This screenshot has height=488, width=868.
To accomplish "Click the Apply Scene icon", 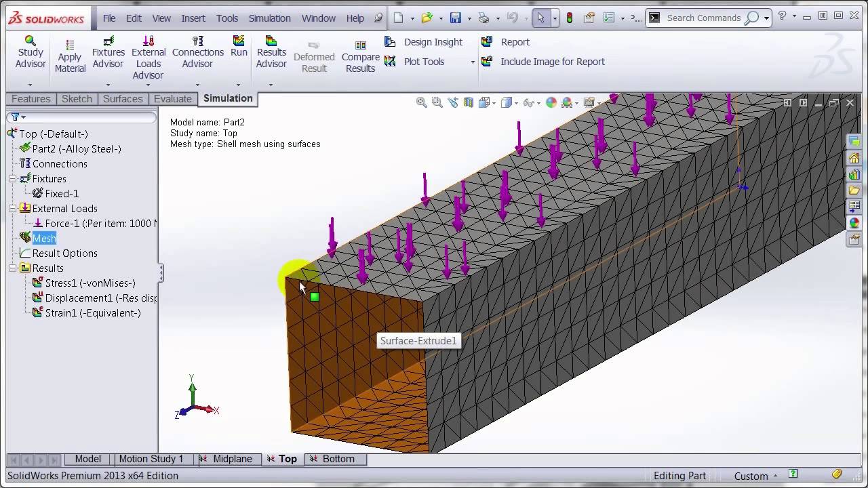I will (567, 102).
